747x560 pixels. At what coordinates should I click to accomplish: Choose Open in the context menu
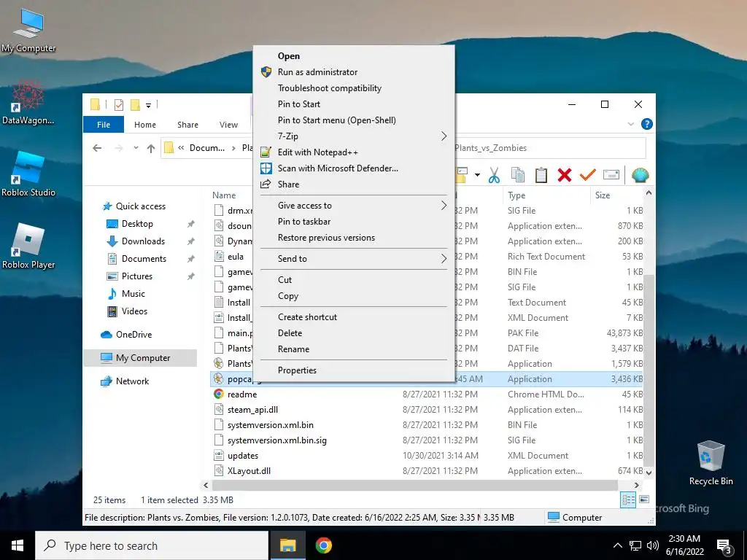(x=289, y=56)
